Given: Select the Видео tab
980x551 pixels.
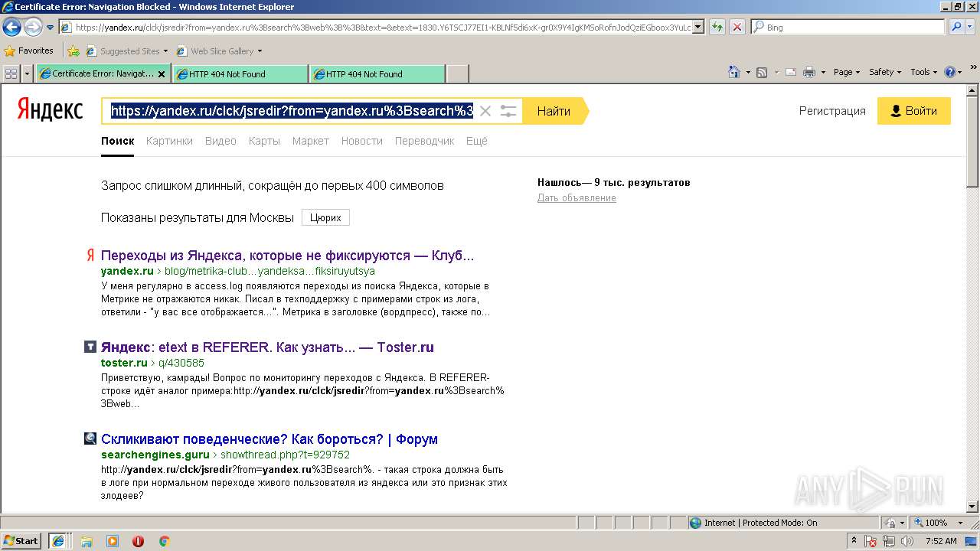Looking at the screenshot, I should click(x=220, y=141).
